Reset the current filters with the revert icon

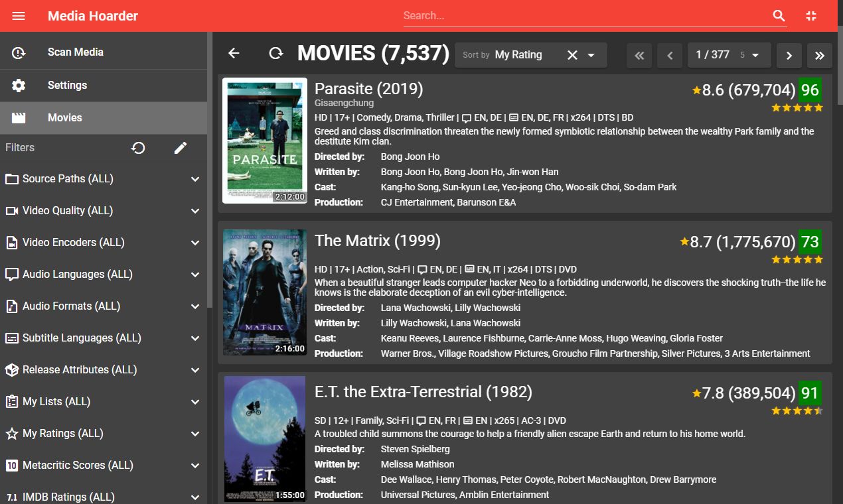tap(138, 148)
